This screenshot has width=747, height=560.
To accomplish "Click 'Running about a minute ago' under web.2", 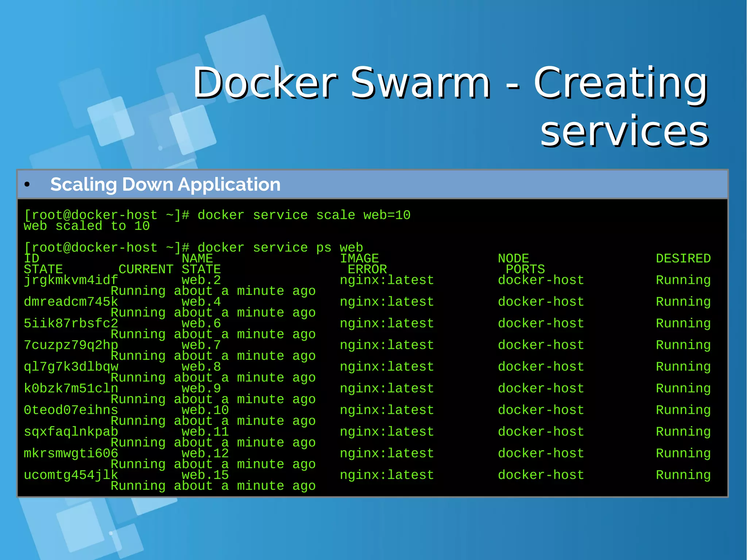I will coord(213,291).
